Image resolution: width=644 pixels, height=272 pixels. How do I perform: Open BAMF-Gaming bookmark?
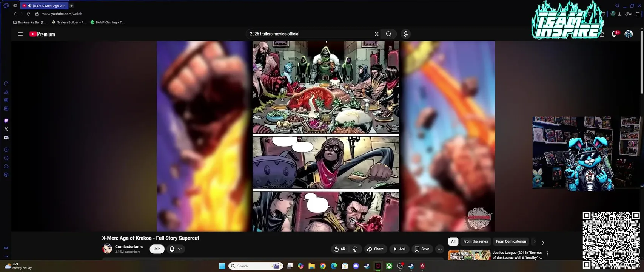click(107, 22)
